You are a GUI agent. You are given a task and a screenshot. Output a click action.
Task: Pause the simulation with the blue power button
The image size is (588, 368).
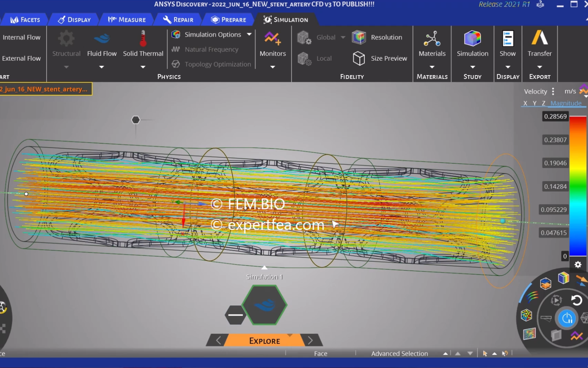pos(567,318)
